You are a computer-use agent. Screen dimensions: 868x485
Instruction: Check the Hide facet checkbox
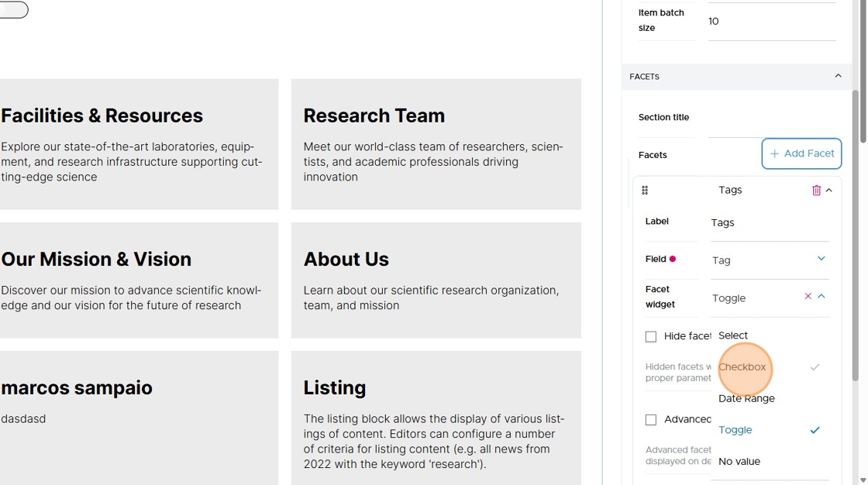651,336
